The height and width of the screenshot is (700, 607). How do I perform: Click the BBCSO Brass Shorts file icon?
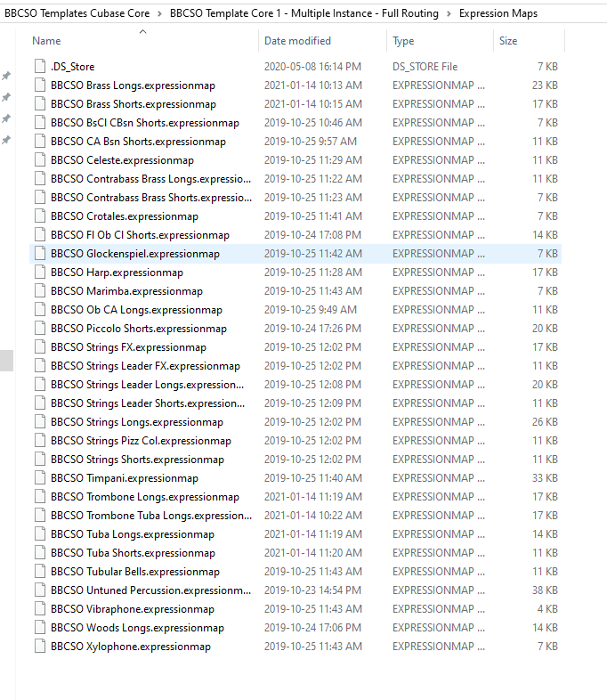pos(40,103)
